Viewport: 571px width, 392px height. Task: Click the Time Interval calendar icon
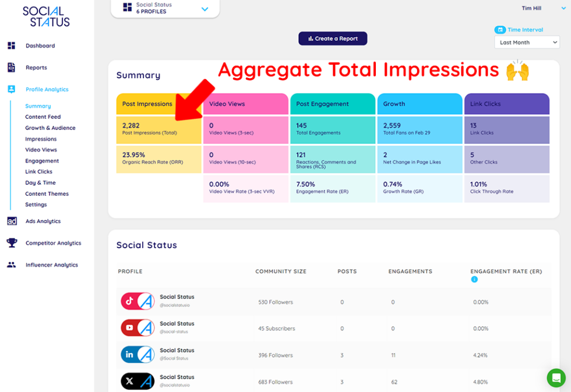pos(501,29)
